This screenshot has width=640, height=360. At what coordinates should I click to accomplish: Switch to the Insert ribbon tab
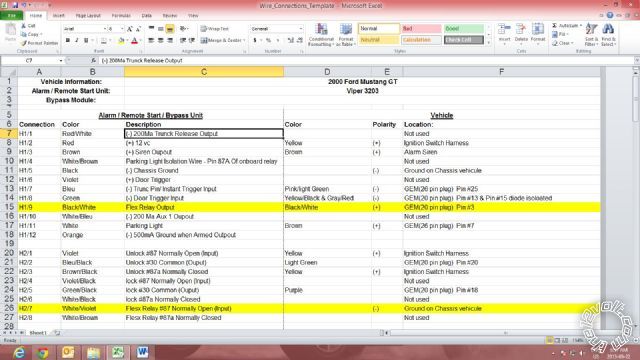point(59,16)
